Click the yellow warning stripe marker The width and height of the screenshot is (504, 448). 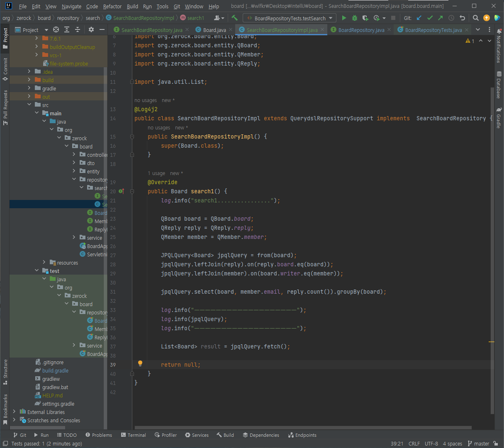tap(492, 342)
